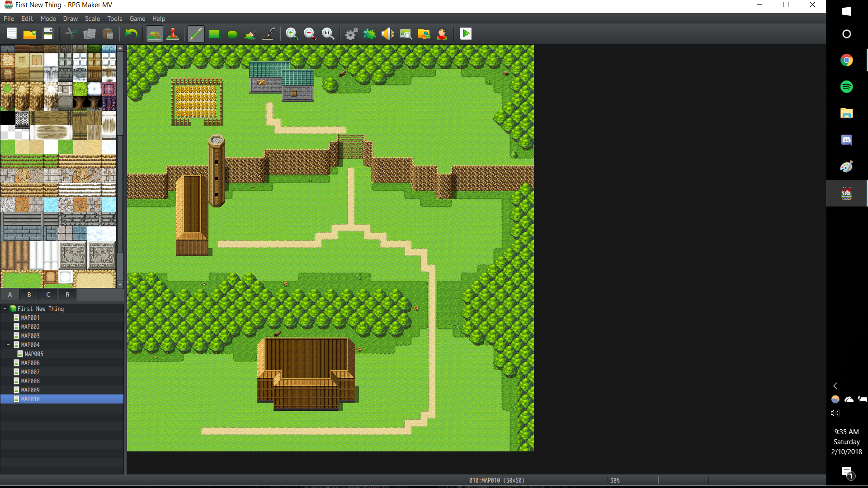Switch to tileset tab C
This screenshot has height=488, width=868.
(48, 295)
